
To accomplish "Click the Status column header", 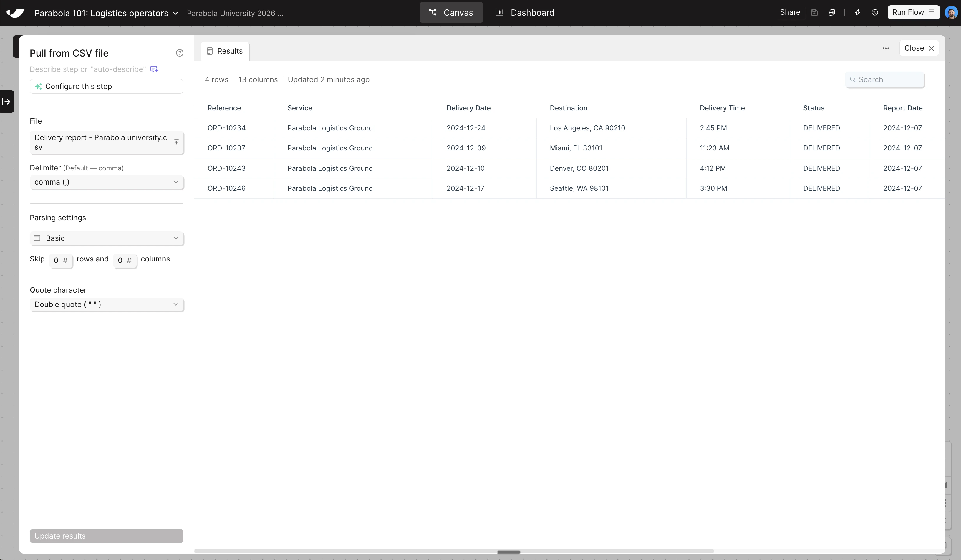I will (x=814, y=108).
